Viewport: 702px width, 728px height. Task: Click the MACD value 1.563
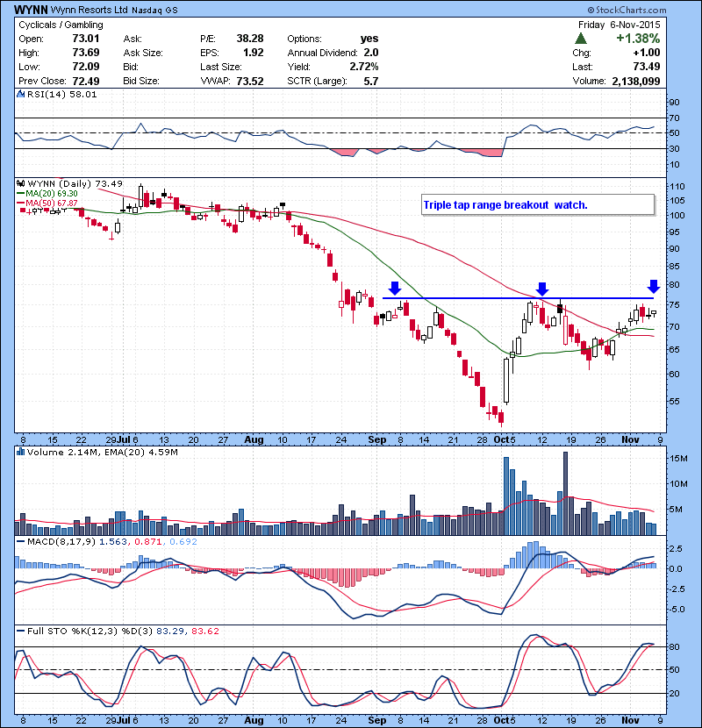(113, 541)
